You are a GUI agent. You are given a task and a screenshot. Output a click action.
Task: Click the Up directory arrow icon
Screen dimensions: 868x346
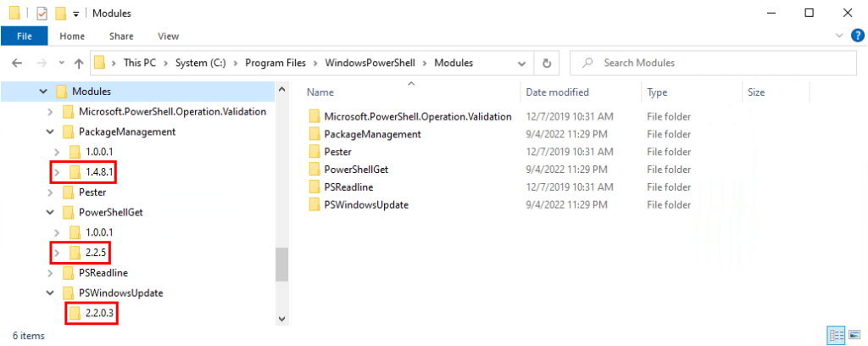pyautogui.click(x=79, y=63)
